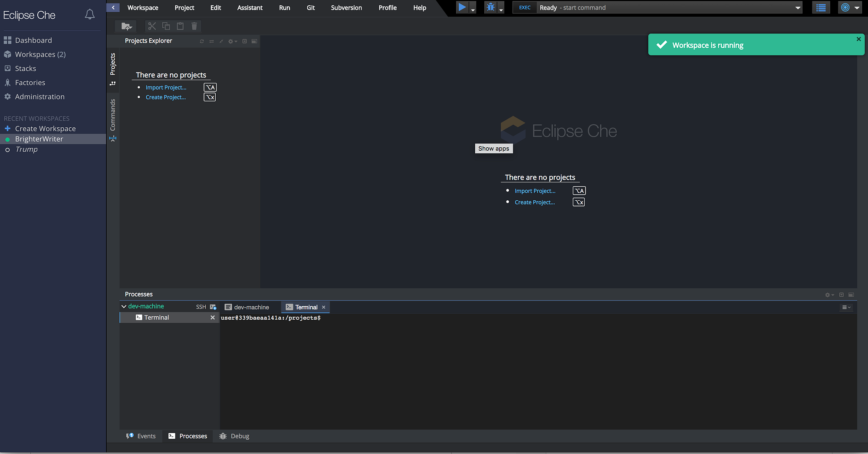Viewport: 868px width, 454px height.
Task: Click Import Project link in the editor area
Action: tap(535, 191)
